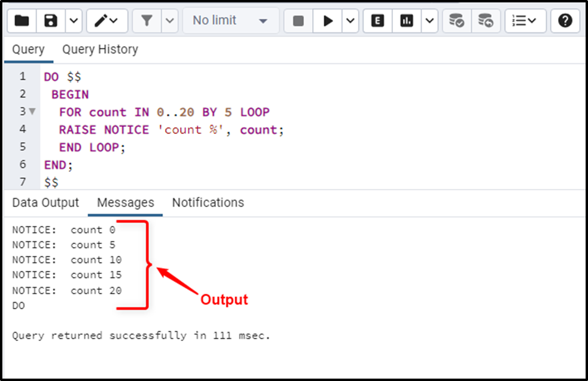The width and height of the screenshot is (588, 381).
Task: Expand the save options dropdown arrow
Action: 74,21
